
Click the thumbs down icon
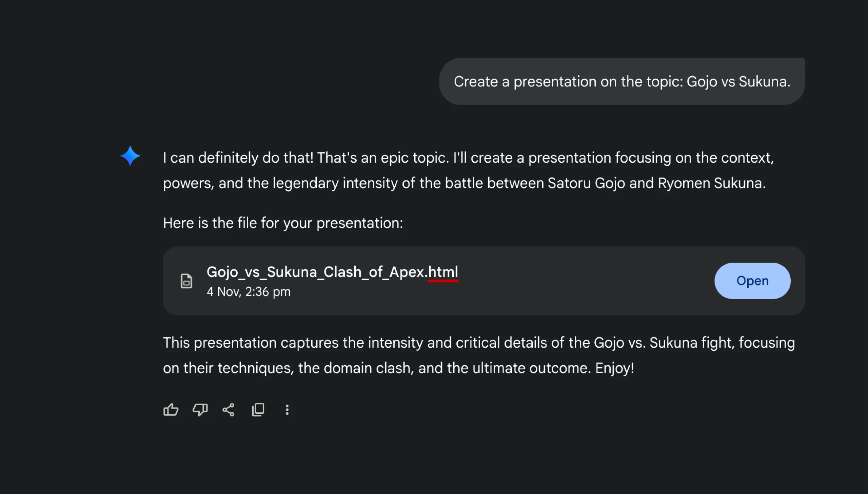tap(200, 410)
